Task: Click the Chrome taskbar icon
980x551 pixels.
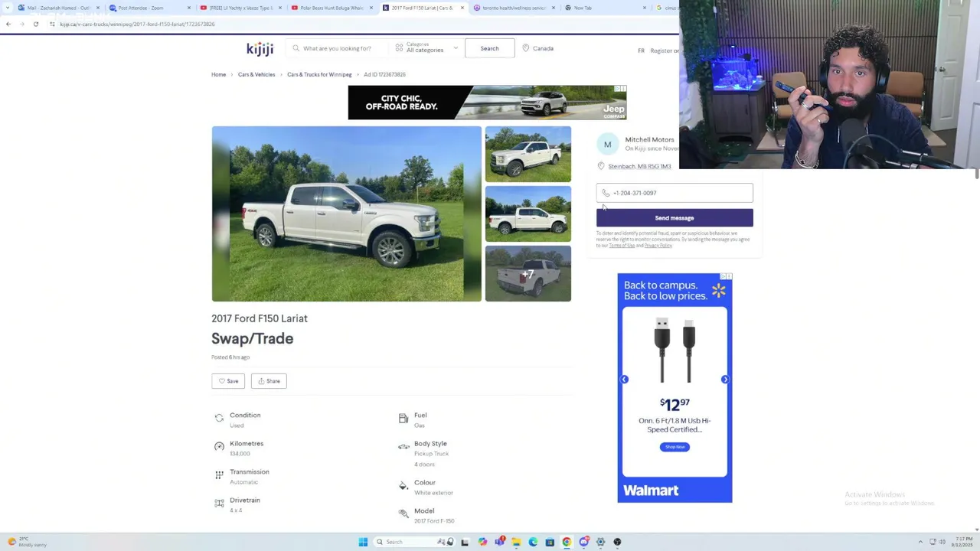Action: coord(567,542)
